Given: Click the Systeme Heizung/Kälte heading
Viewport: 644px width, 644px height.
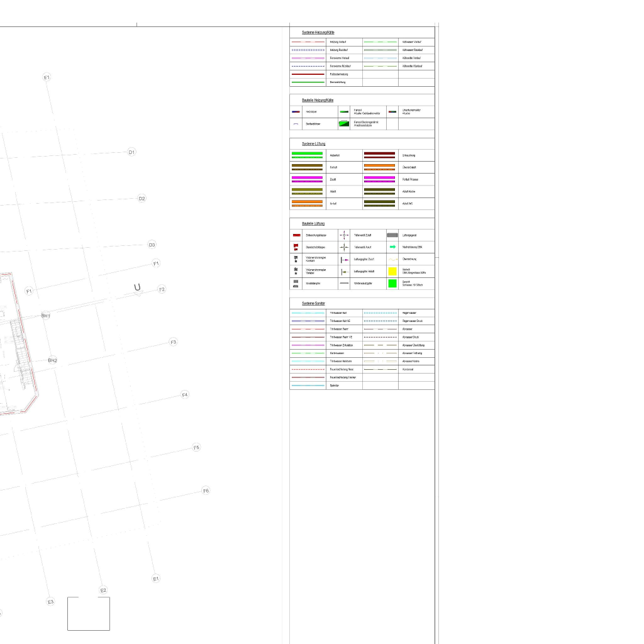Looking at the screenshot, I should click(318, 32).
